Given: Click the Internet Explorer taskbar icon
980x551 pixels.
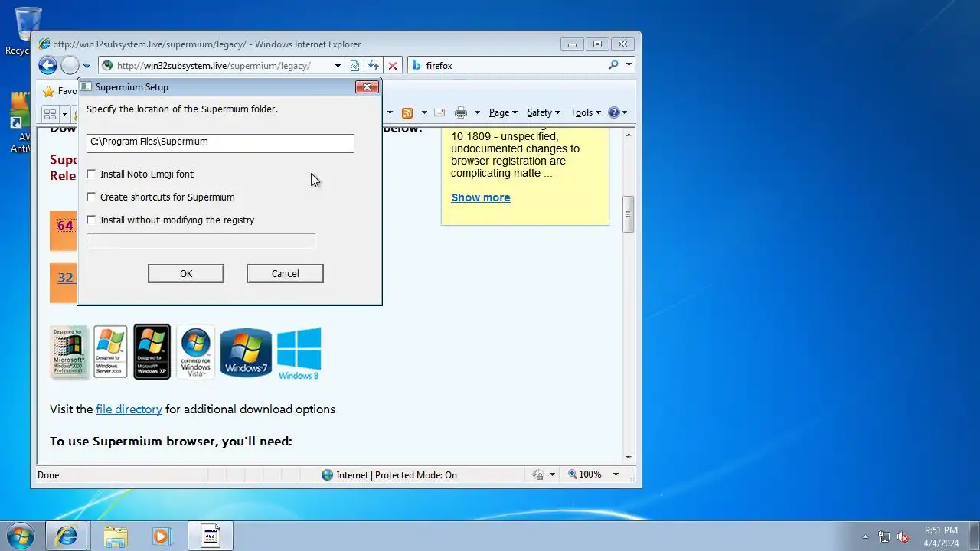Looking at the screenshot, I should pos(67,536).
